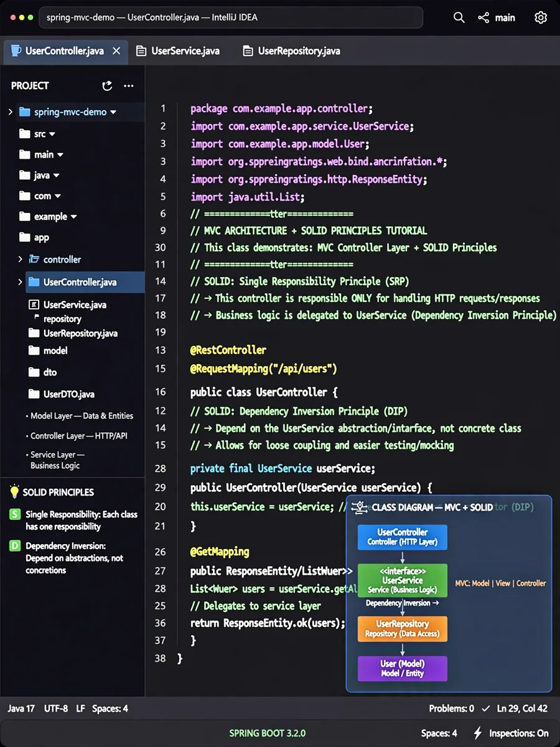Image resolution: width=560 pixels, height=747 pixels.
Task: Collapse the java folder arrow
Action: click(57, 176)
